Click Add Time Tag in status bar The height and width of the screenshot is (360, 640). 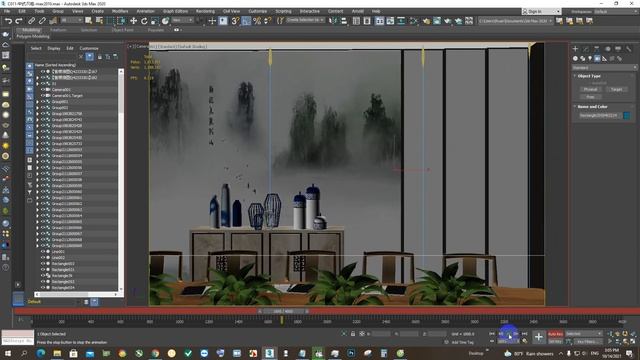(462, 342)
